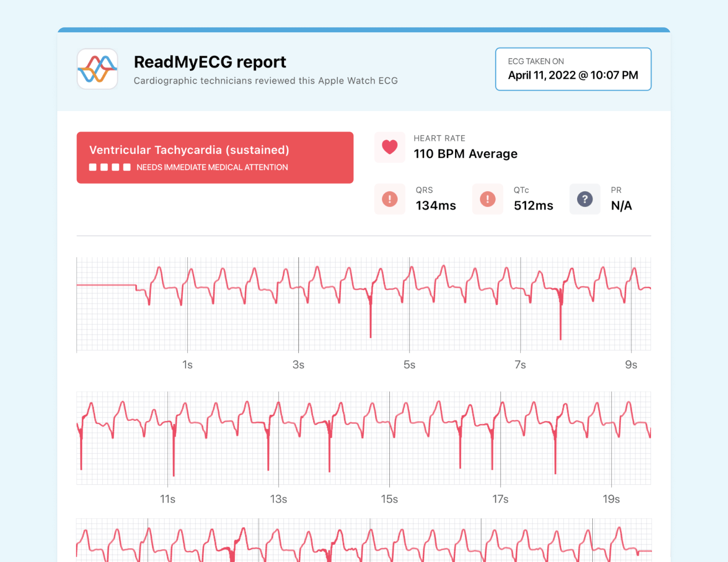Screen dimensions: 728x562
Task: Click the red heart rate icon
Action: [389, 147]
